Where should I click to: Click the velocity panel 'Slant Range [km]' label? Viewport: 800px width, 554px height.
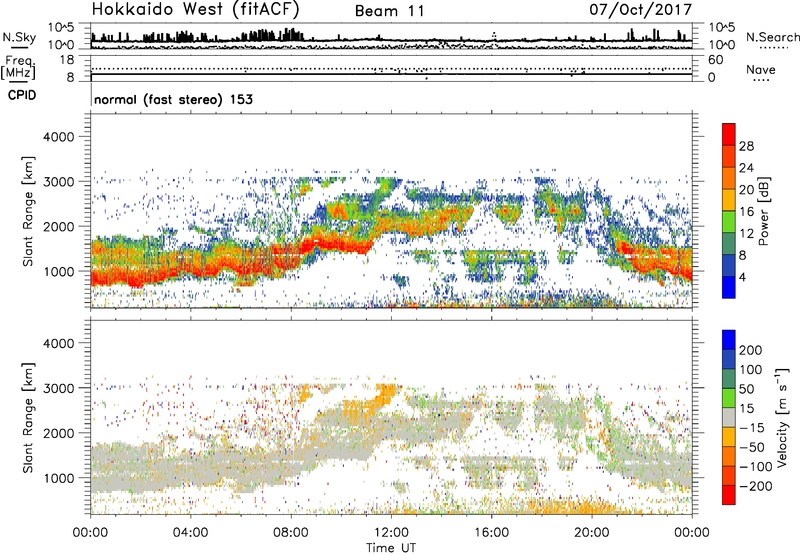pos(28,417)
